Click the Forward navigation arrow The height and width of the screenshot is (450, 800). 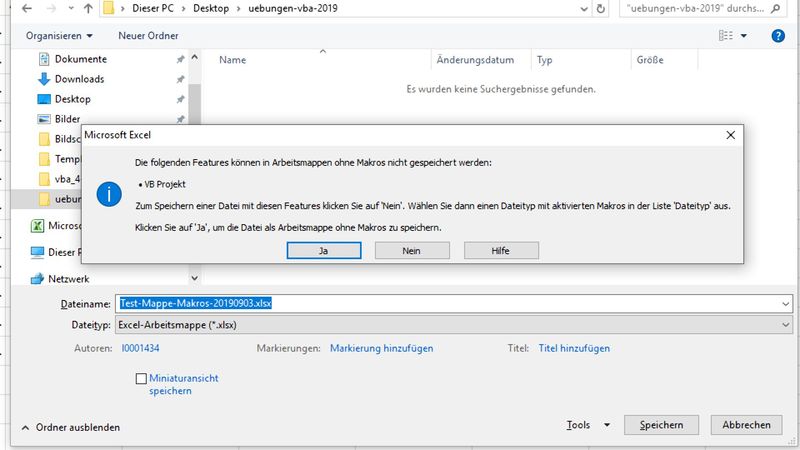pyautogui.click(x=51, y=8)
